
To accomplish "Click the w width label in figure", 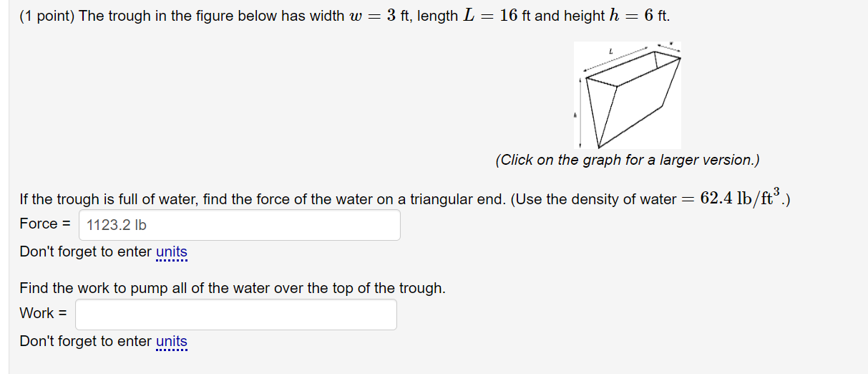I will tap(671, 43).
